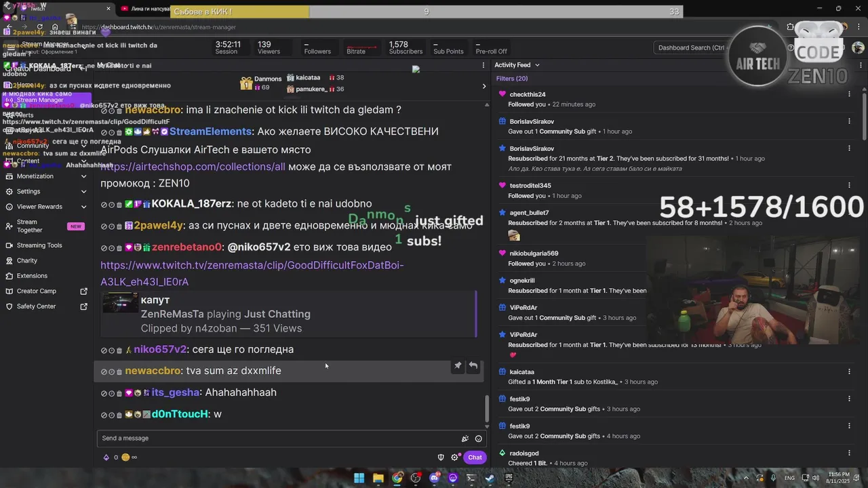Screen dimensions: 868x488
Task: Open the GoodDifficultFoxDatBoi clip link
Action: (252, 273)
